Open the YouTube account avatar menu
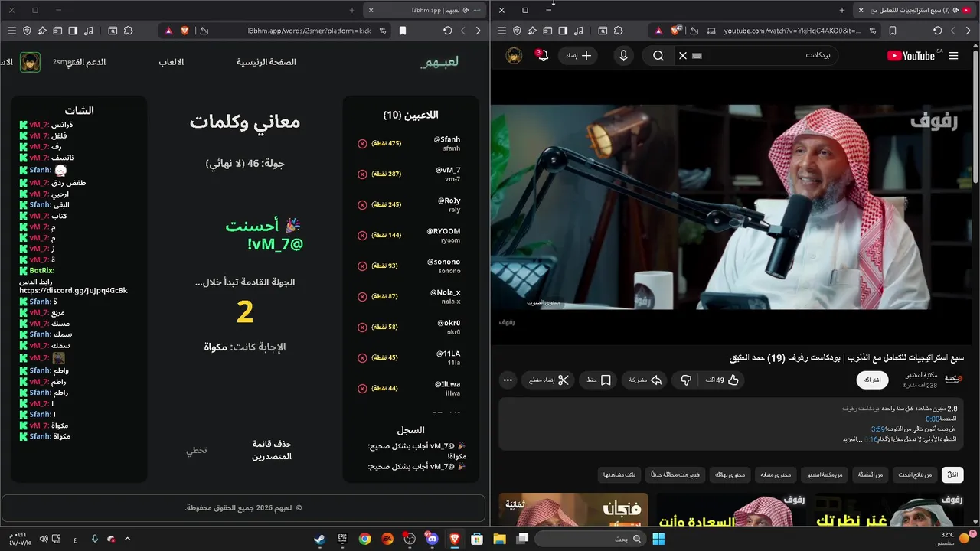This screenshot has height=551, width=980. pyautogui.click(x=514, y=56)
